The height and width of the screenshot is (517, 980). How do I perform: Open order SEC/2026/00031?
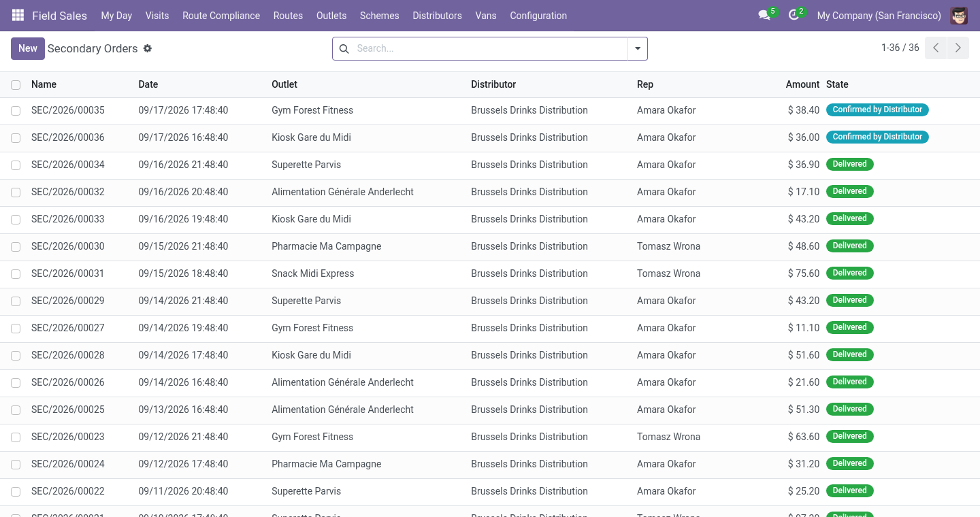(68, 273)
